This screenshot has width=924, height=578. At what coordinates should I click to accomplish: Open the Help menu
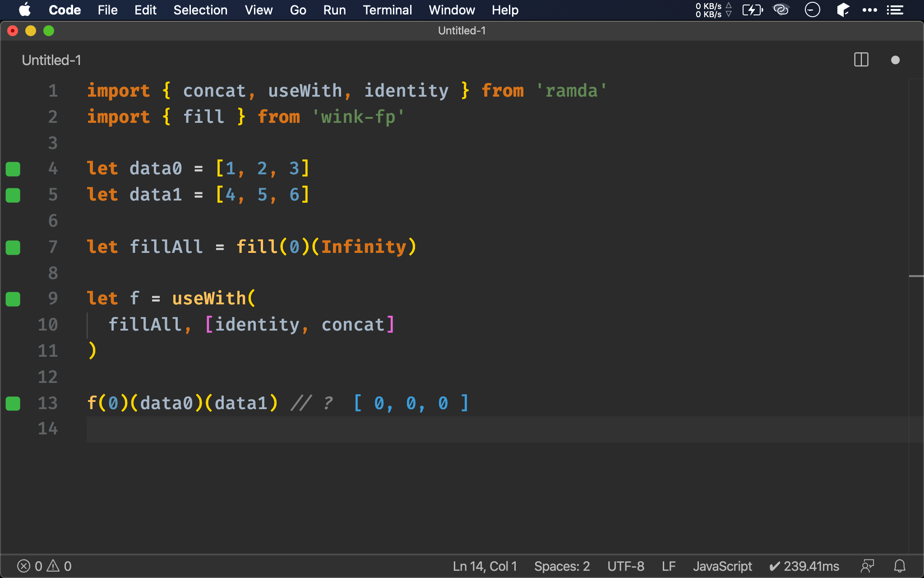(x=505, y=10)
